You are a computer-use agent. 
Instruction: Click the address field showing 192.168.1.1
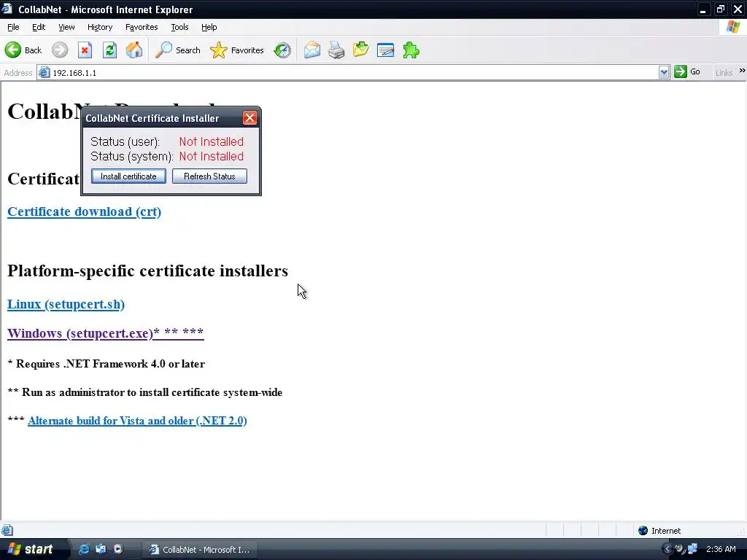(355, 72)
